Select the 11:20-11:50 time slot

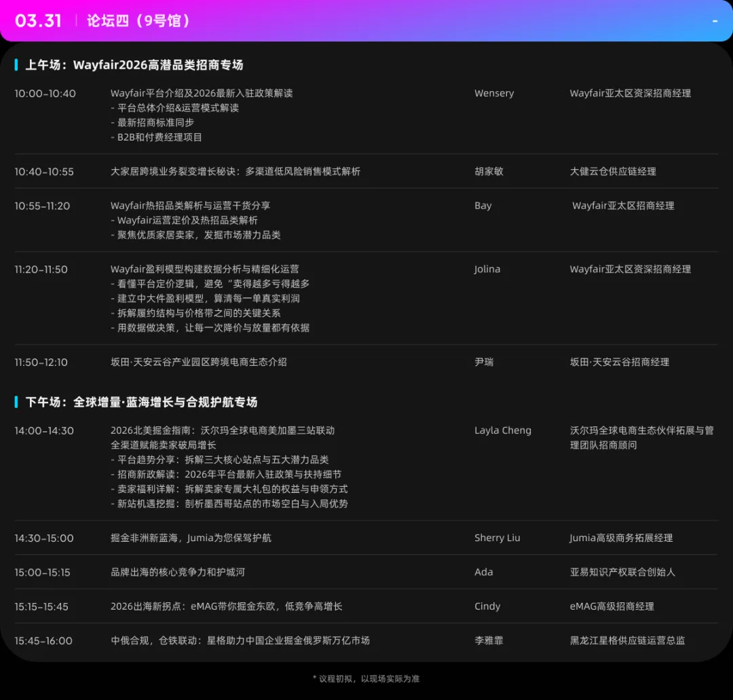pos(41,270)
